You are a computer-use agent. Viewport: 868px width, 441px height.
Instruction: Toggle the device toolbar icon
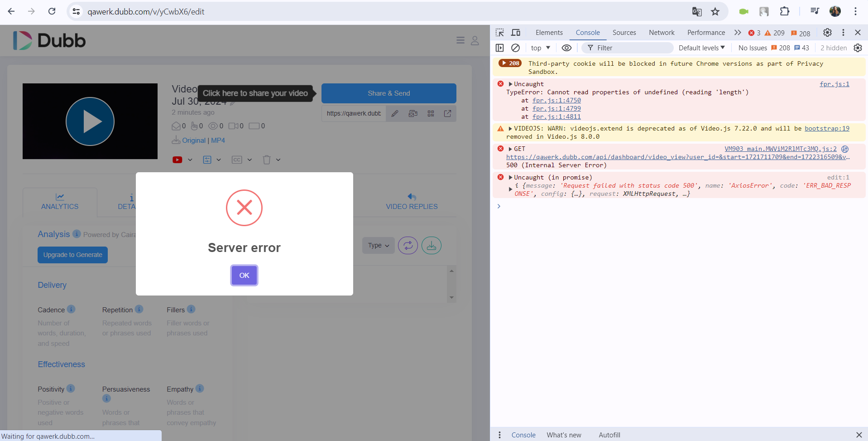coord(516,33)
